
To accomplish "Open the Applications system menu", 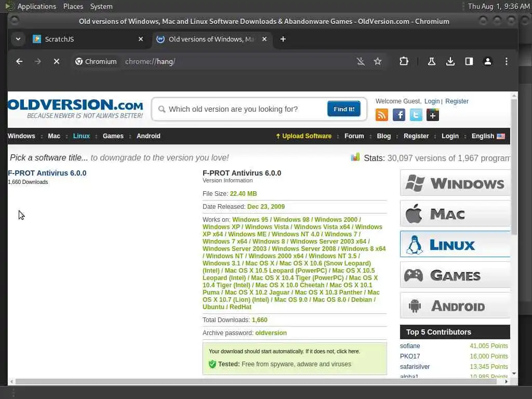I will click(x=37, y=6).
